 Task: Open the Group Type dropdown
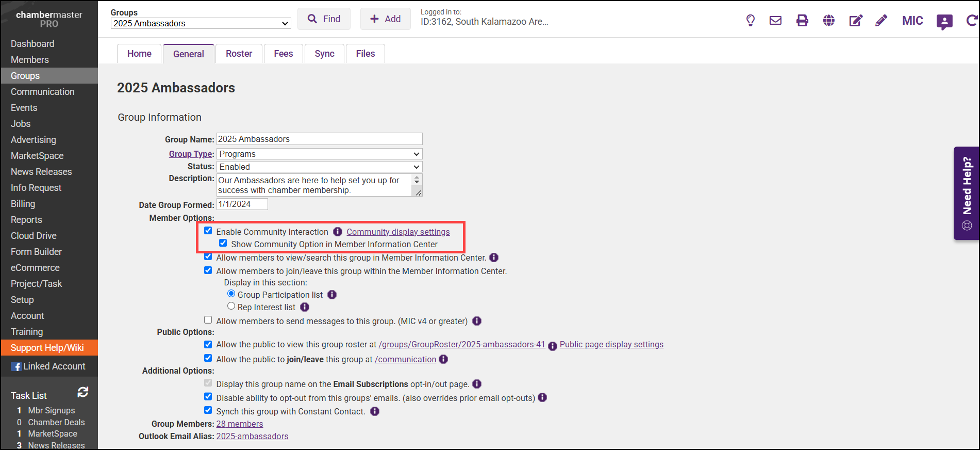pyautogui.click(x=319, y=154)
